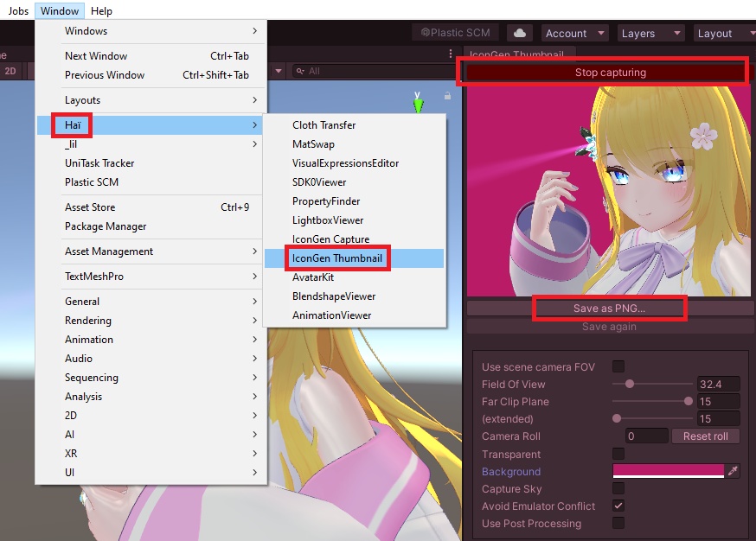Click the scene gizmo Y axis cone
The image size is (756, 541).
click(418, 105)
